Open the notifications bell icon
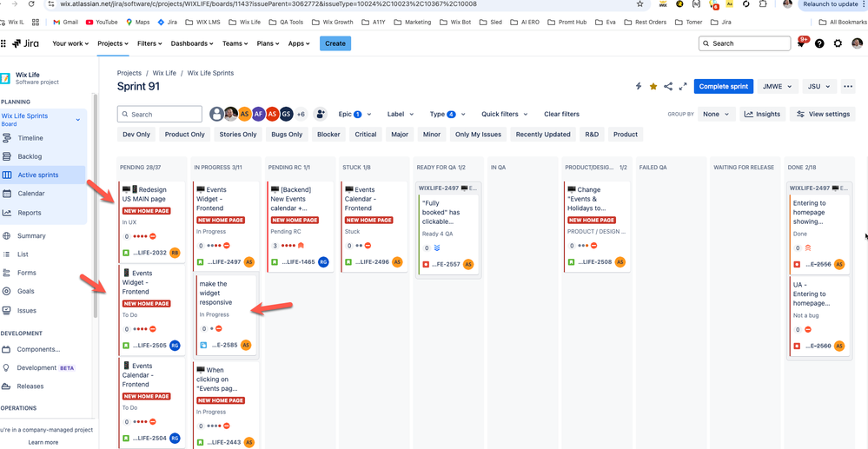The image size is (868, 449). (x=801, y=43)
